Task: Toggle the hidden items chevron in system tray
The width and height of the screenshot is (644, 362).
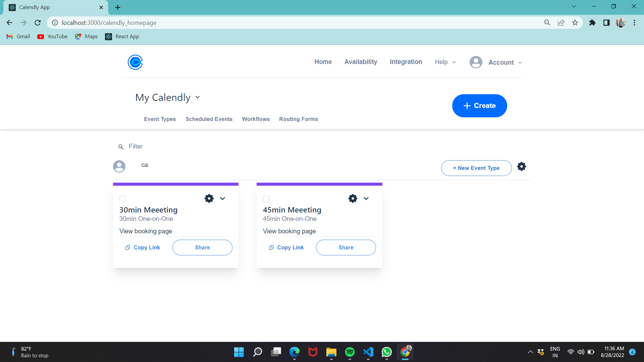Action: coord(531,352)
